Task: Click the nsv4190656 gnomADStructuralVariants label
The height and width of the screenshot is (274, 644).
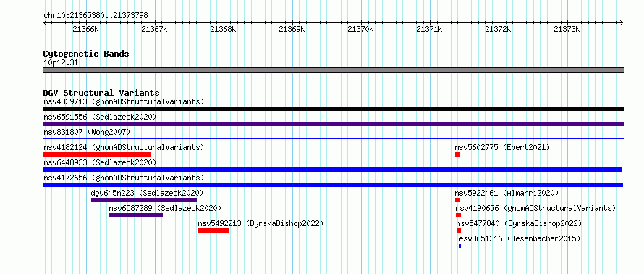Action: click(x=535, y=208)
